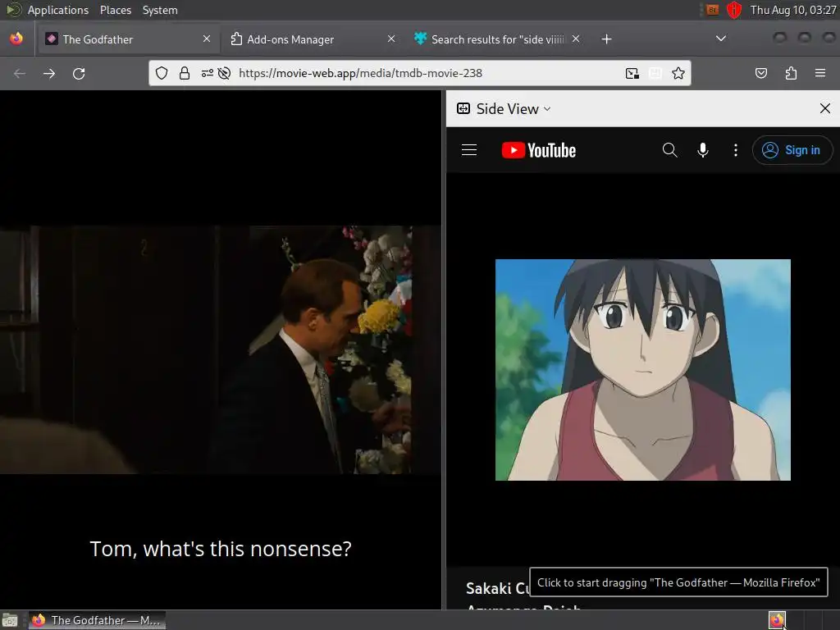Click the red shield tray icon
The height and width of the screenshot is (630, 840).
pyautogui.click(x=734, y=10)
